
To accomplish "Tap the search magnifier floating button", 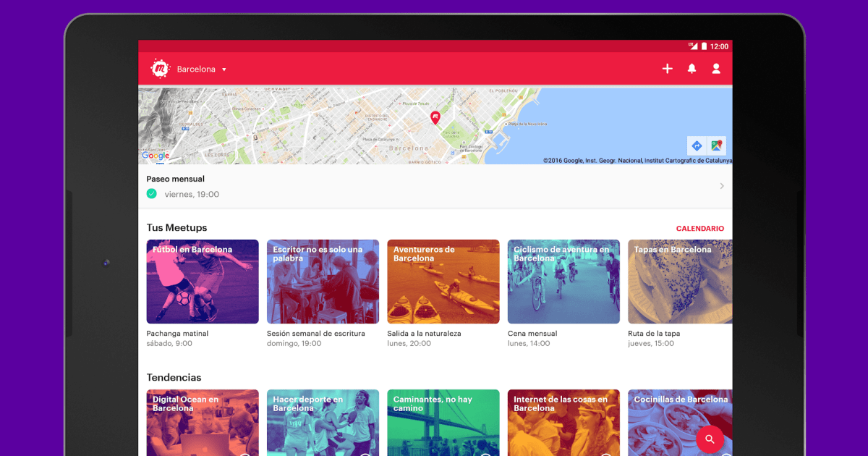I will pos(710,439).
